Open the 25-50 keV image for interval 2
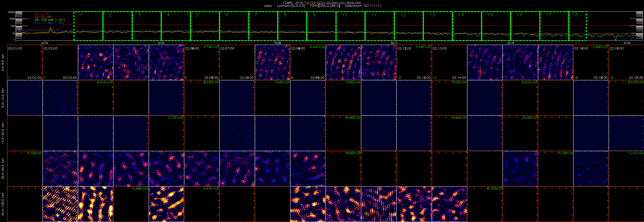 [60, 169]
